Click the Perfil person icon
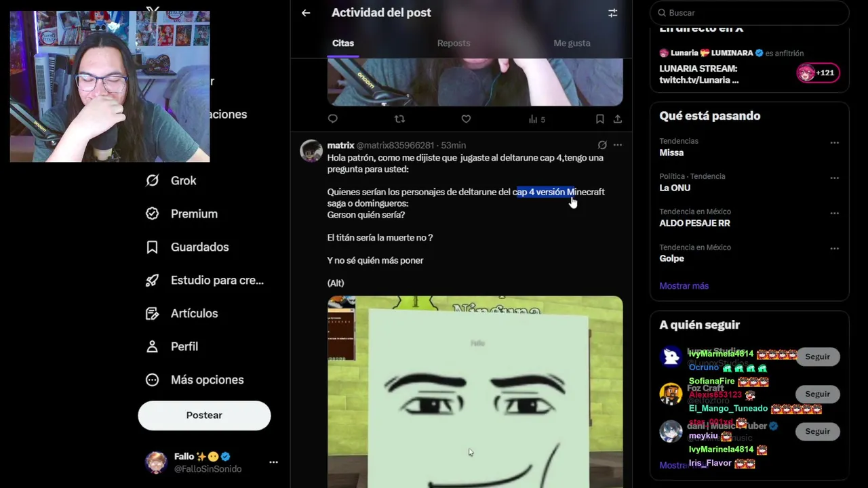This screenshot has height=488, width=868. (x=153, y=346)
